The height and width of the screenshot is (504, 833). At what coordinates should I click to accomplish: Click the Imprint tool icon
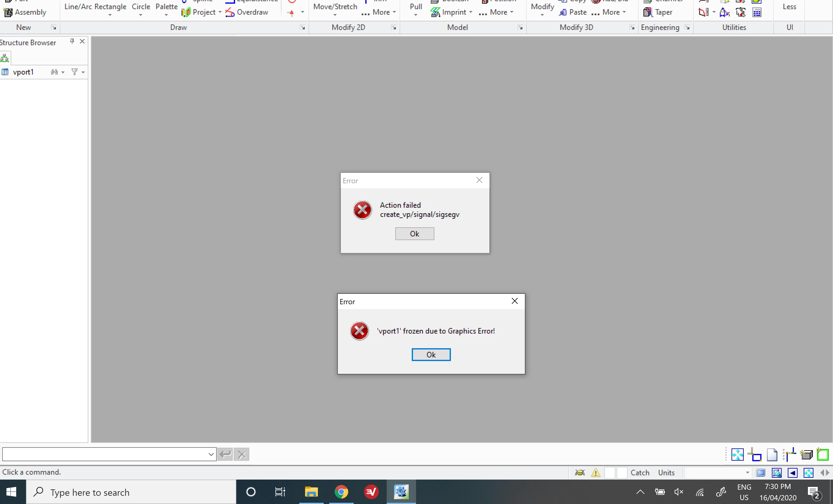(x=435, y=12)
